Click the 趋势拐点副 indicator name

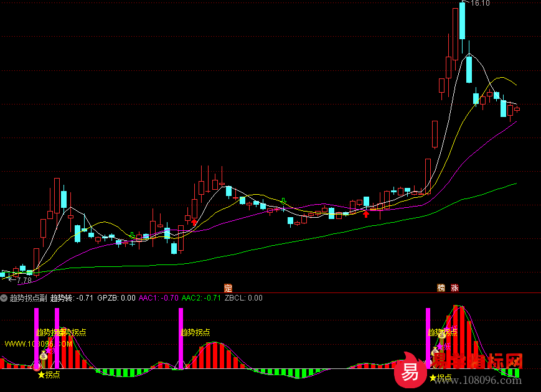point(28,298)
